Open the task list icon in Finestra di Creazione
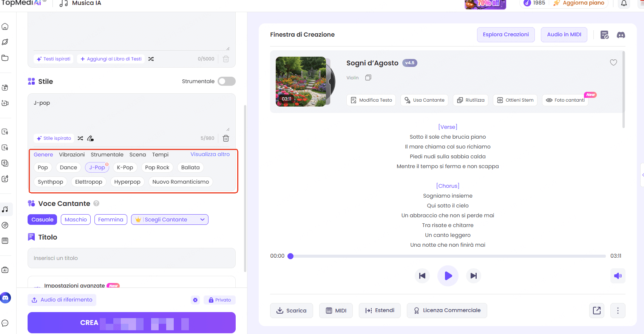The image size is (644, 334). pos(604,35)
